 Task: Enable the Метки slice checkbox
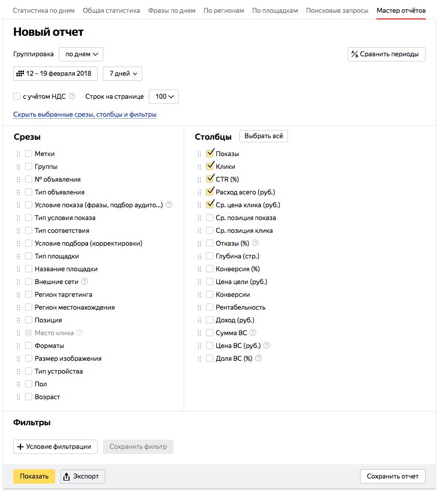(29, 154)
